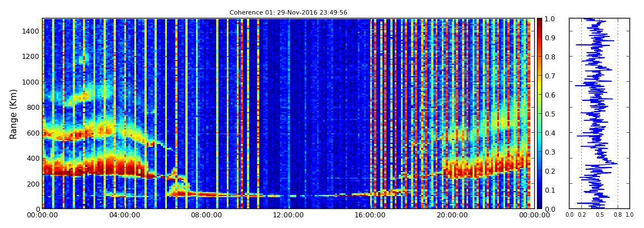
Task: Click the colorbar 0.7 value label
Action: pyautogui.click(x=549, y=76)
